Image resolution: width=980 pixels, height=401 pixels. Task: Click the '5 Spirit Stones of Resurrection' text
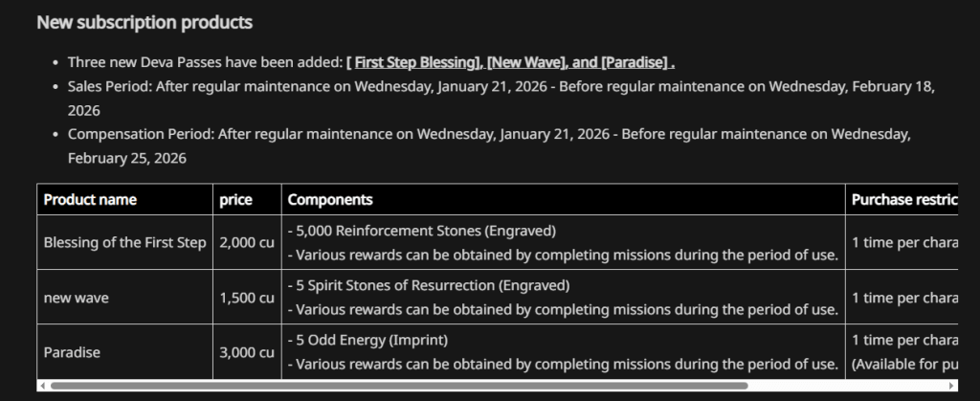(433, 285)
